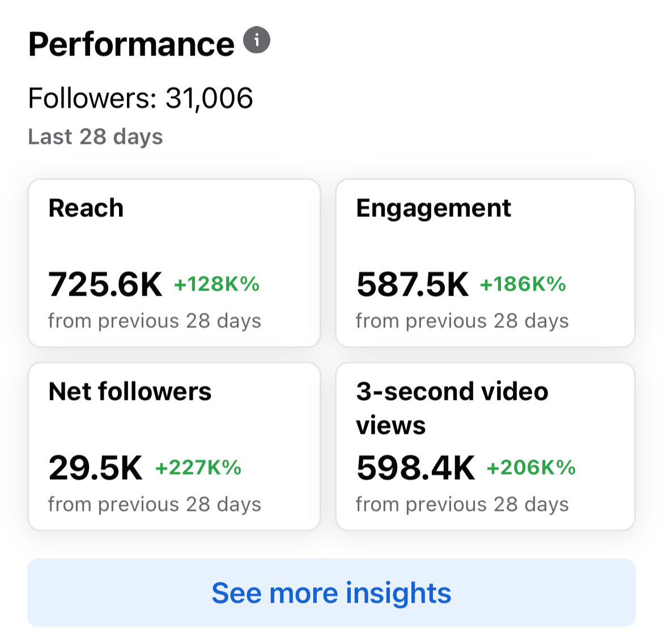Click the 725.6K reach value
Viewport: 663px width, 644px height.
(x=105, y=284)
